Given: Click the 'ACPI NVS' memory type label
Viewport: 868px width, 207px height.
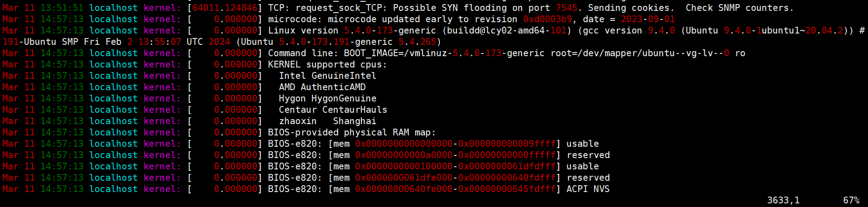Looking at the screenshot, I should tap(588, 189).
